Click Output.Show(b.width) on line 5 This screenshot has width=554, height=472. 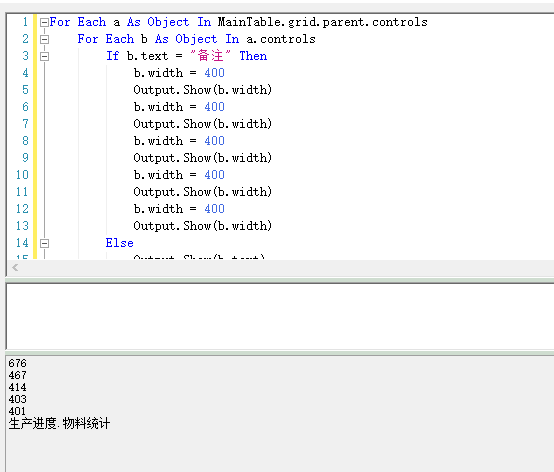coord(202,90)
